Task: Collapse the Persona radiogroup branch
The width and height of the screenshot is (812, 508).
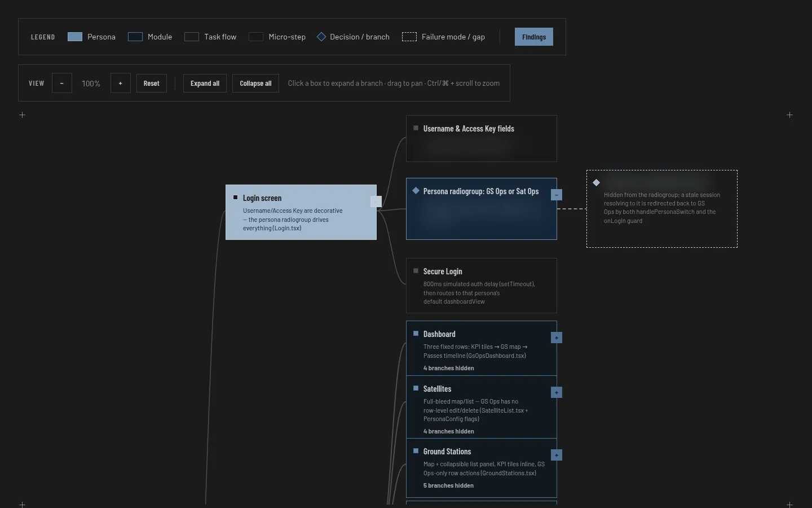Action: 557,195
